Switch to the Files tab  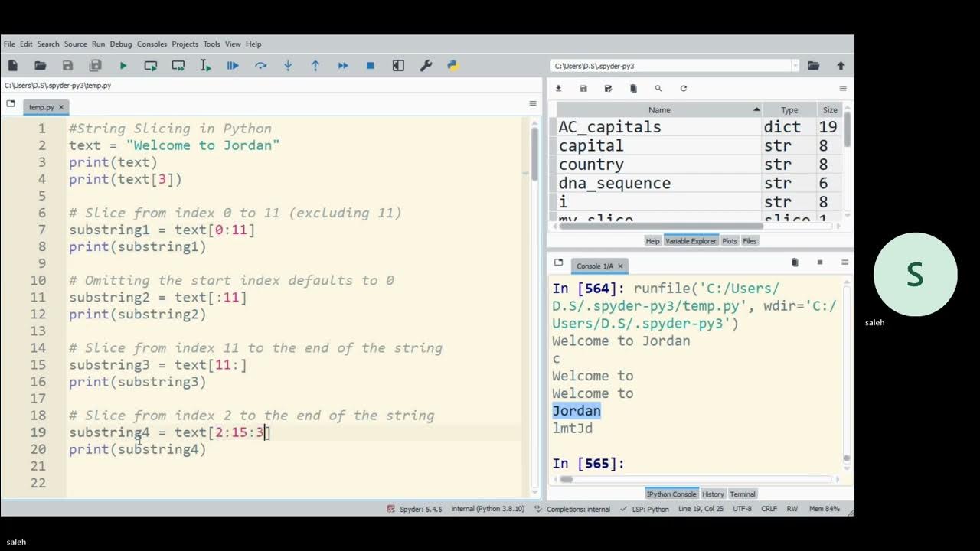pyautogui.click(x=750, y=241)
